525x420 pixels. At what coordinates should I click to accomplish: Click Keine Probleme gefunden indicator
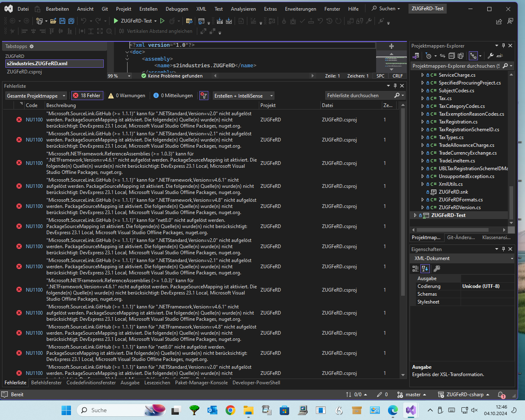pos(172,76)
